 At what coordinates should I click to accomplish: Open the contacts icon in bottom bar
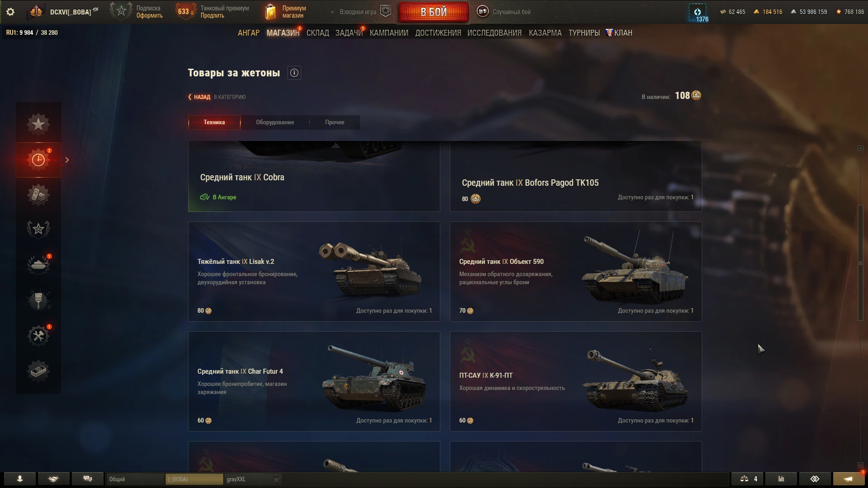point(20,479)
